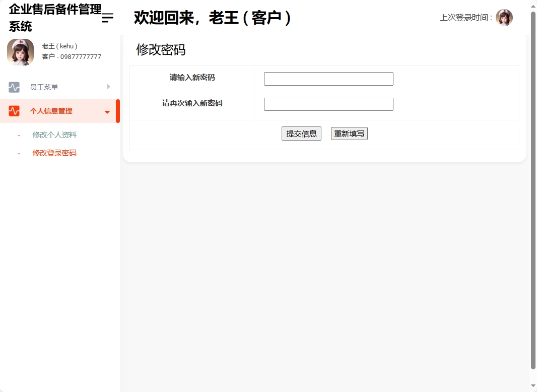
Task: Click the chevron arrow beside 员工菜单
Action: [x=108, y=87]
